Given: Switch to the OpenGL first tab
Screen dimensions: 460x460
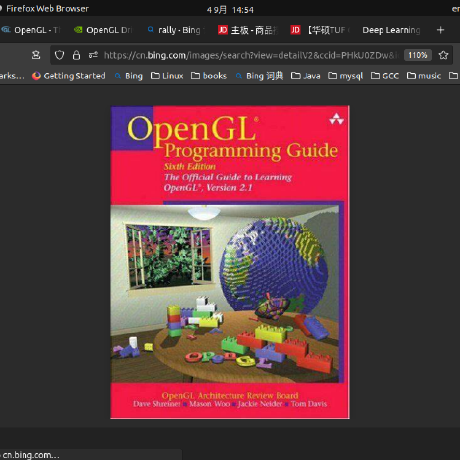Looking at the screenshot, I should pos(31,30).
